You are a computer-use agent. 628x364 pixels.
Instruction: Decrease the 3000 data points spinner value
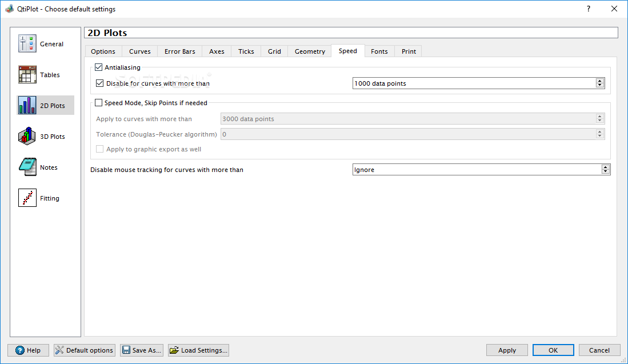point(599,121)
